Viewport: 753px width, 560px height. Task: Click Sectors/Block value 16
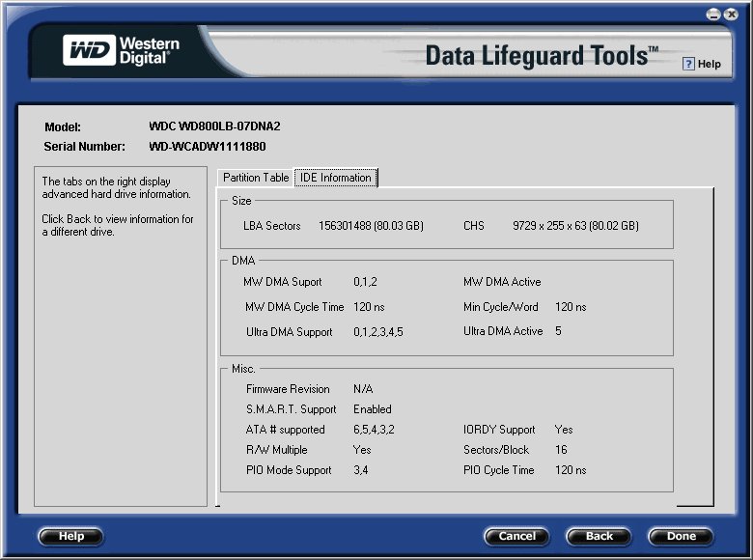561,450
